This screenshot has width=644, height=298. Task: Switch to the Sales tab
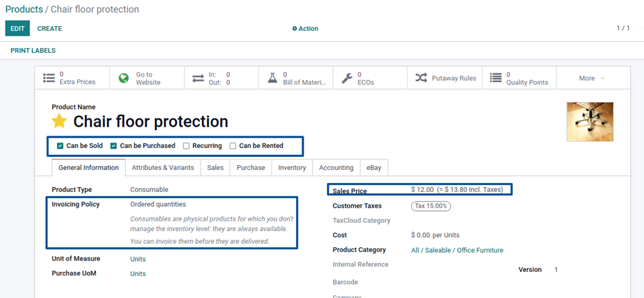point(215,167)
